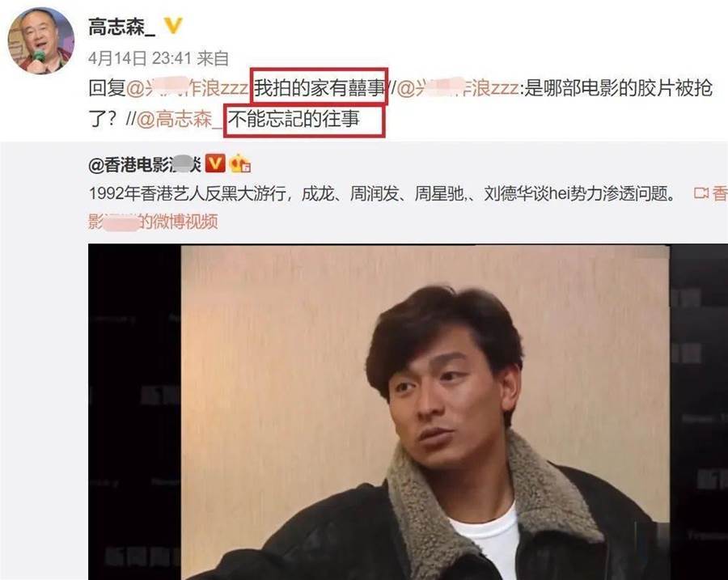Screen dimensions: 728x580
Task: Click the 4月14日 23:41 post timestamp
Action: pos(140,58)
